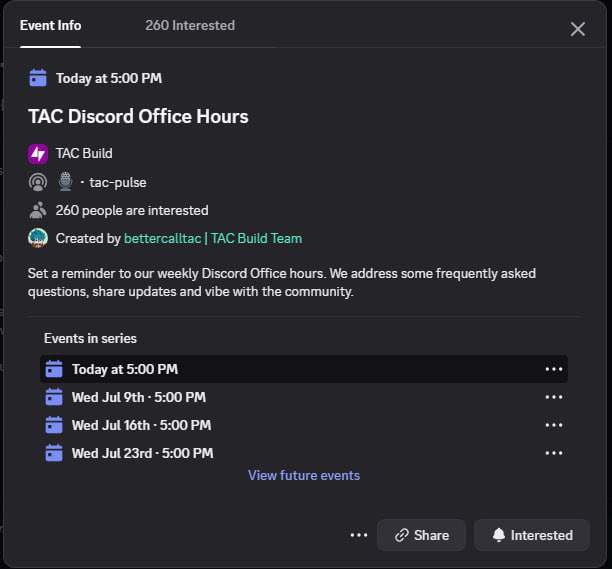
Task: Click the microphone emoji before tac-pulse
Action: (65, 182)
